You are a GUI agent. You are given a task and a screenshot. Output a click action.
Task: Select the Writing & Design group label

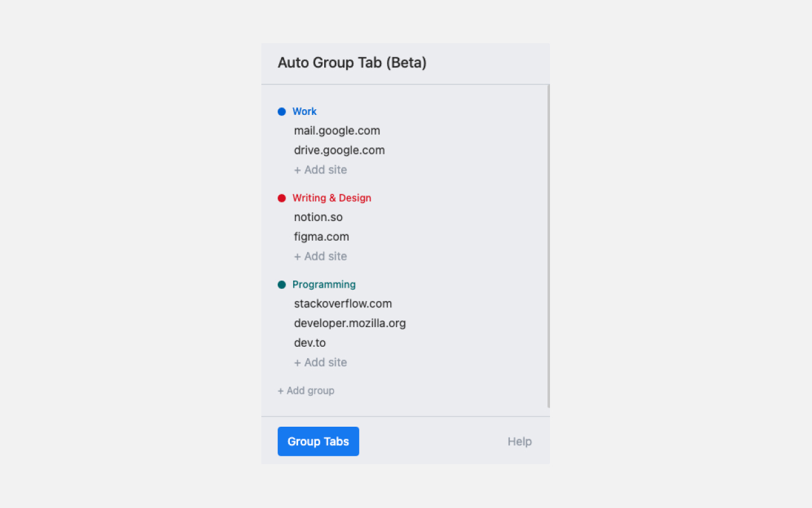(x=332, y=197)
